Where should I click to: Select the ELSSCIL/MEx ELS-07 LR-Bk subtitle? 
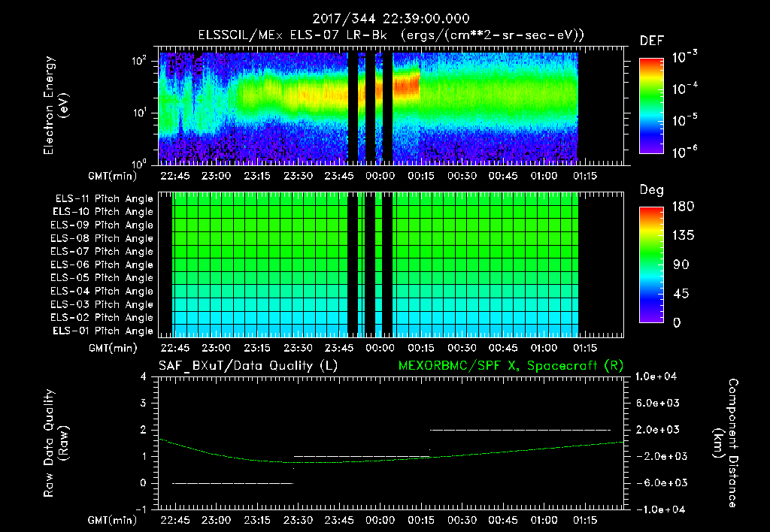[293, 35]
